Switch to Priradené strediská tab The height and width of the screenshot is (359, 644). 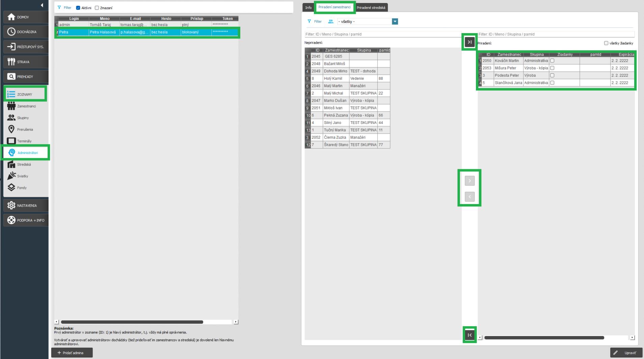pos(371,7)
